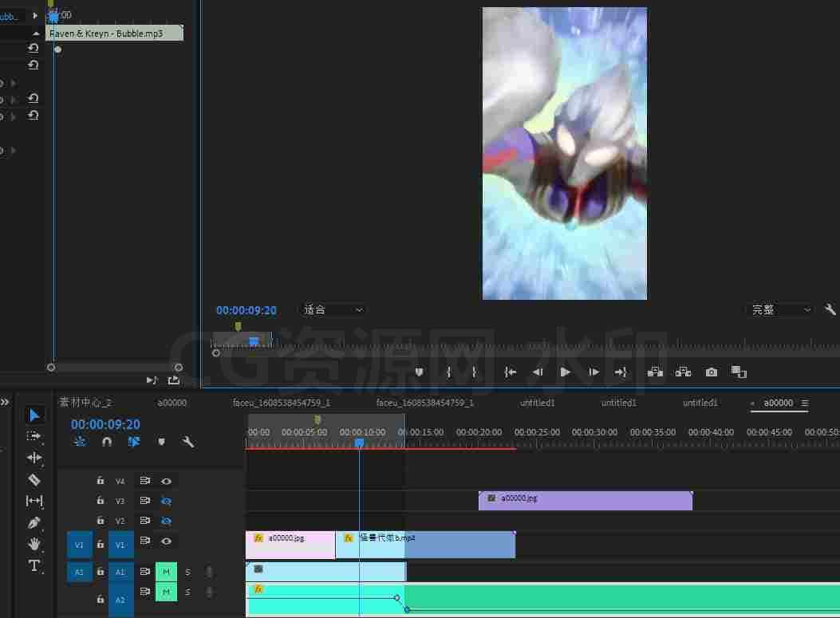840x618 pixels.
Task: Add a marker in the timeline header
Action: coord(161,442)
